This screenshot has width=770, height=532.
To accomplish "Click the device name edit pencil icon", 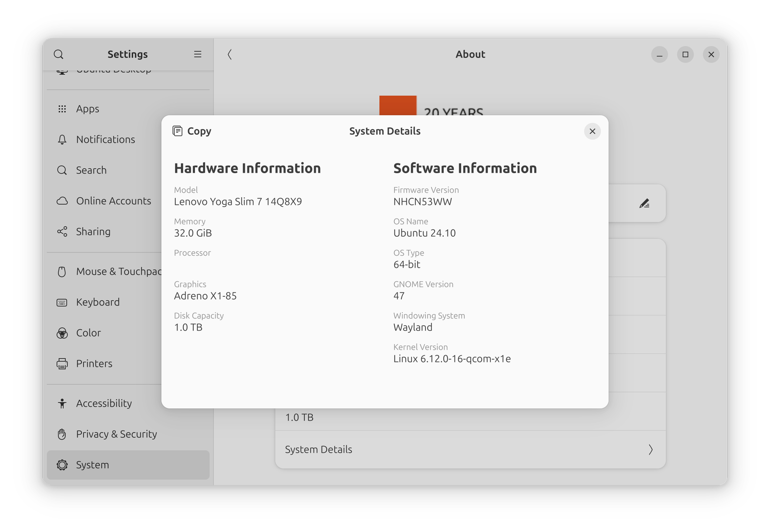I will [644, 203].
